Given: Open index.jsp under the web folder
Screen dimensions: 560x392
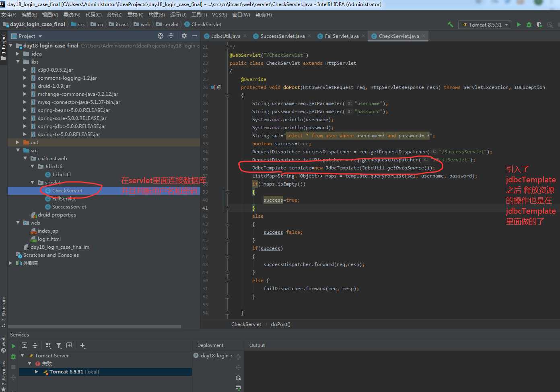Looking at the screenshot, I should 48,231.
